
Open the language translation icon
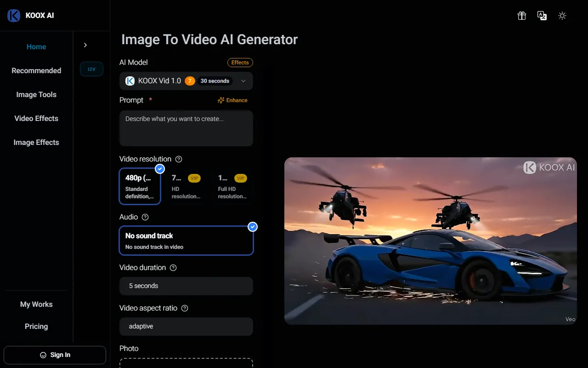(x=542, y=16)
